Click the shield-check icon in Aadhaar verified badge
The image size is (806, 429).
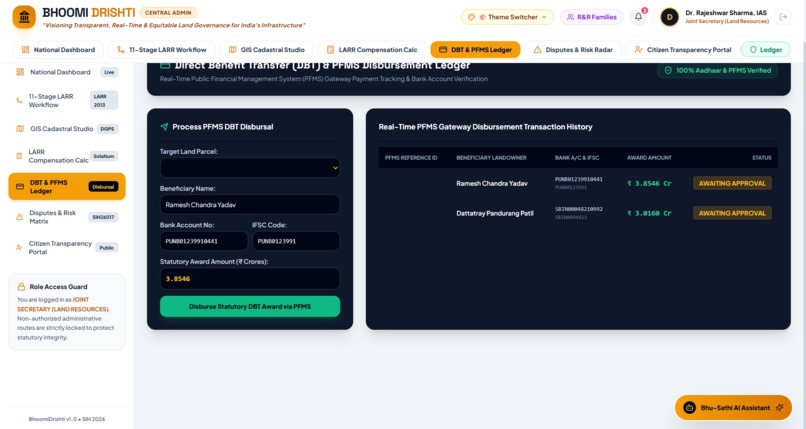(x=668, y=70)
